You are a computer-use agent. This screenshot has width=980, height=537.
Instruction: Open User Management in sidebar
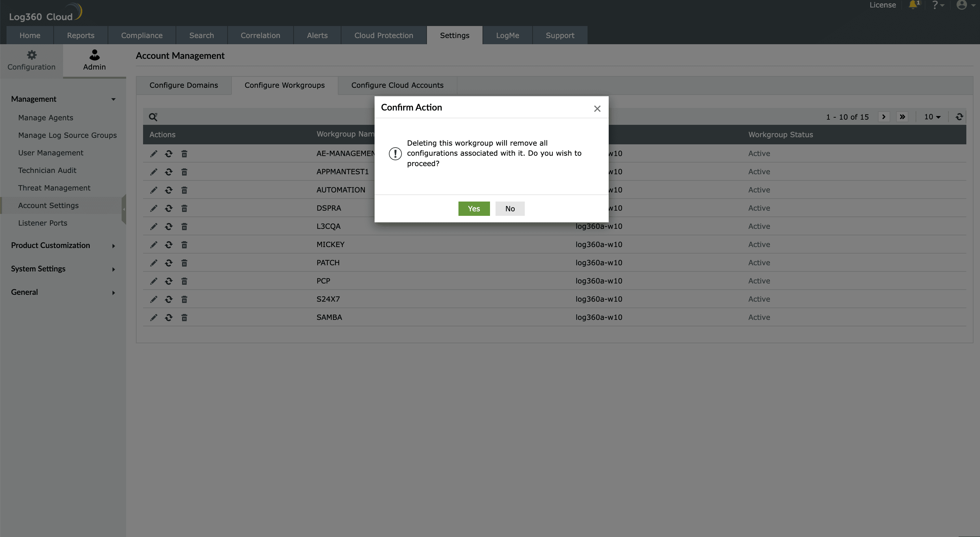click(x=51, y=153)
